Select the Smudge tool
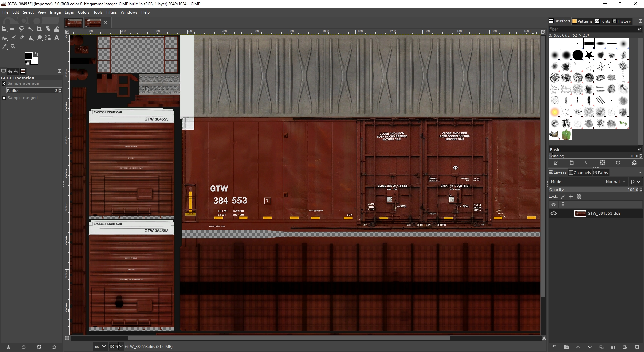The height and width of the screenshot is (352, 644). click(39, 38)
